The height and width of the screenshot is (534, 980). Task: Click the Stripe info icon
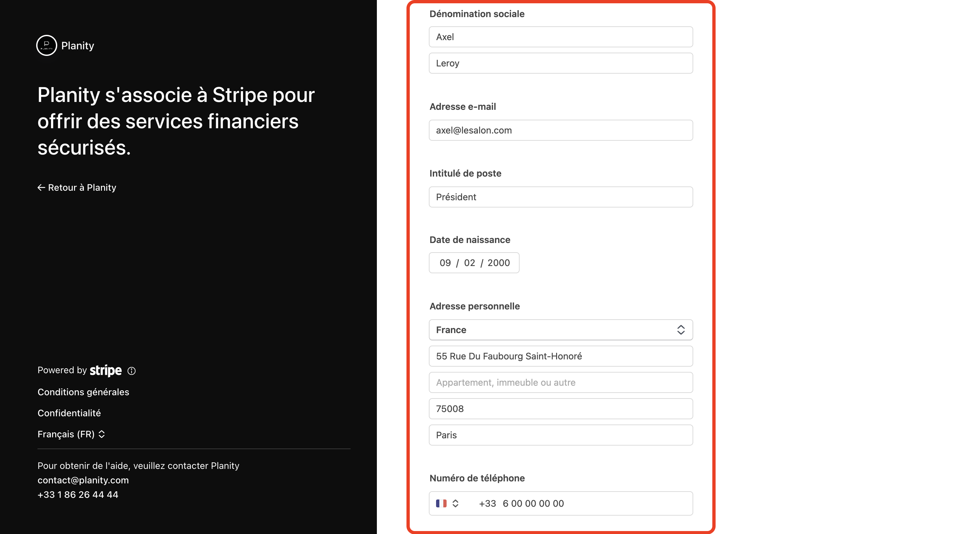pyautogui.click(x=131, y=371)
